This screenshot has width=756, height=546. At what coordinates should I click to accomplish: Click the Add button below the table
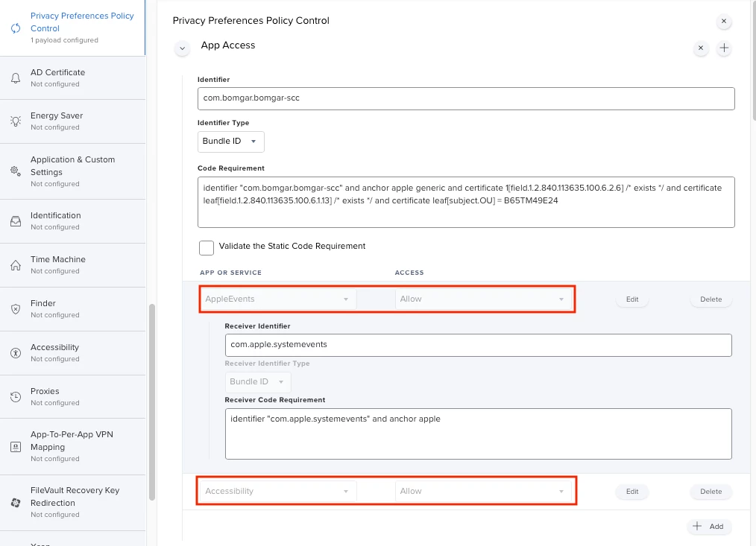tap(709, 526)
